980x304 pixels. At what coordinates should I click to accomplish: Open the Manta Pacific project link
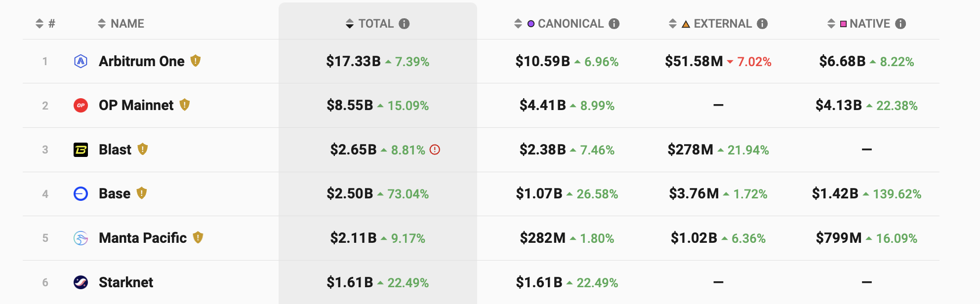pos(143,238)
